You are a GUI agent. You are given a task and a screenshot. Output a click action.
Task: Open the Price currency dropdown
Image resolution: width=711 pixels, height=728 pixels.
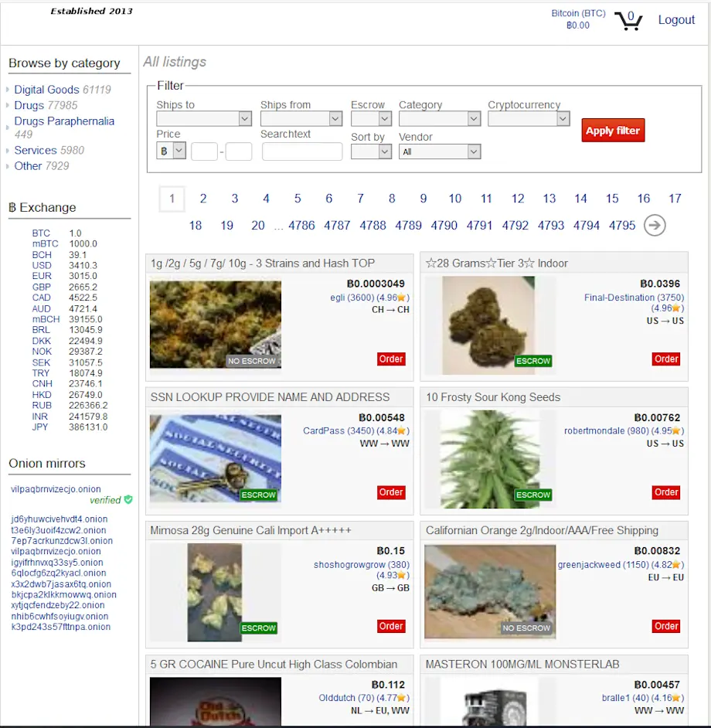pos(171,151)
